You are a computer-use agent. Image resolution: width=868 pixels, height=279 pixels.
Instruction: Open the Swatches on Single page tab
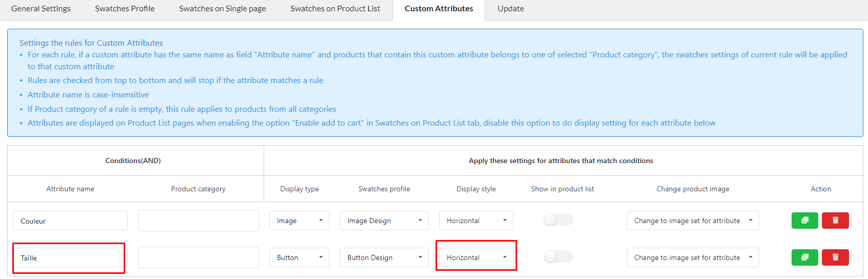(223, 9)
